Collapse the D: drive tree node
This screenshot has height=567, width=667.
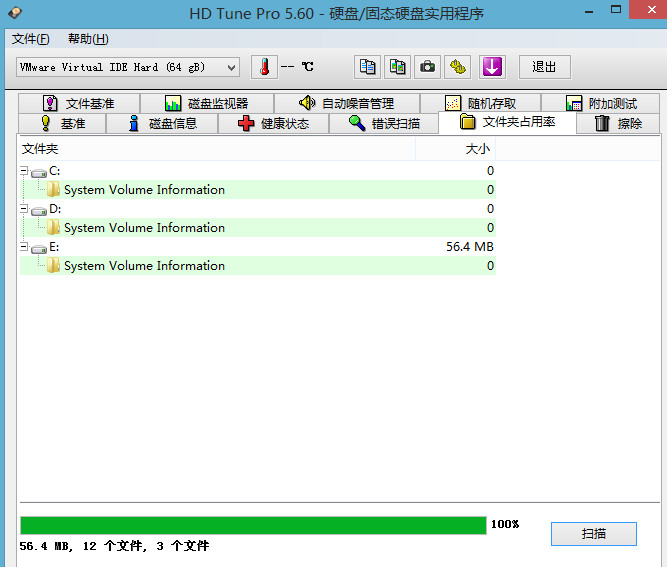tap(24, 209)
